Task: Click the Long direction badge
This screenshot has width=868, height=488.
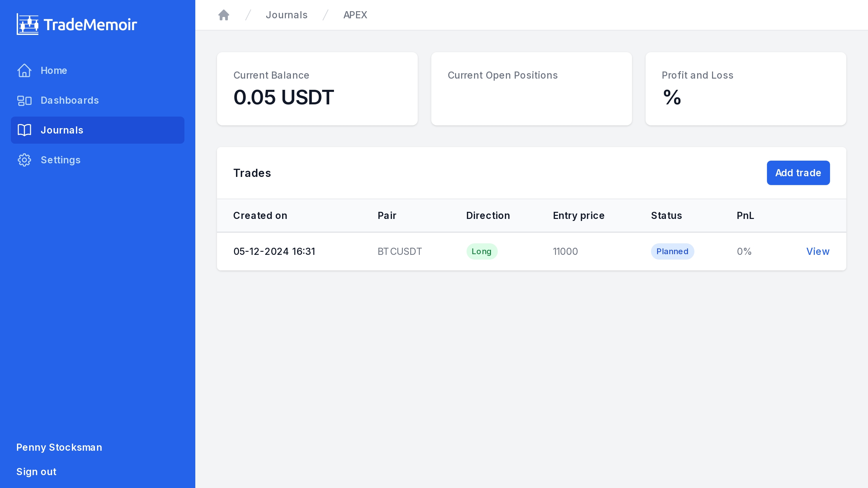Action: (x=482, y=251)
